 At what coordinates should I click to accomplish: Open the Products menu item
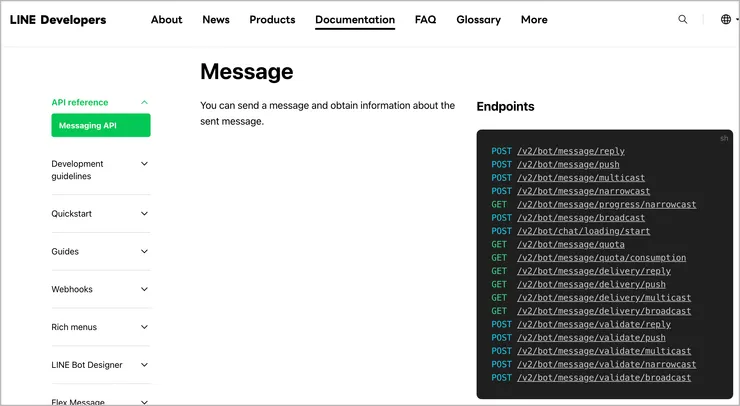(272, 20)
